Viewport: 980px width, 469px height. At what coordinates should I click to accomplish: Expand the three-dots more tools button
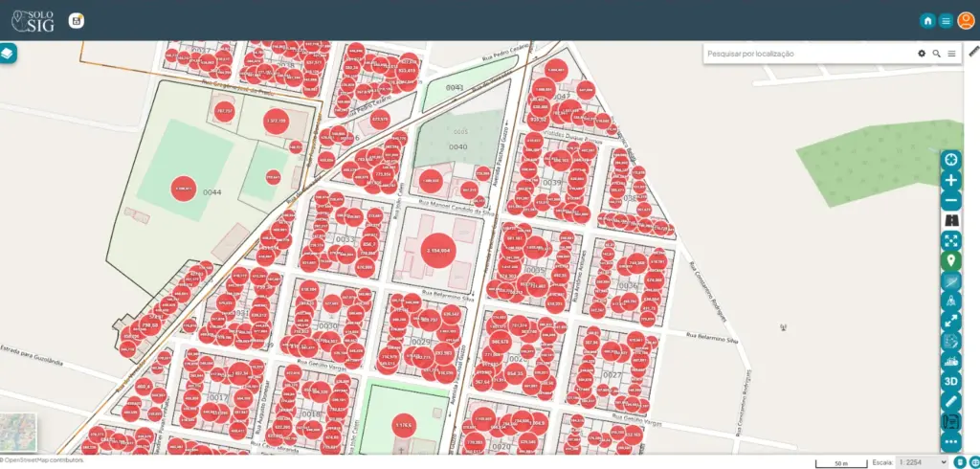pos(950,441)
